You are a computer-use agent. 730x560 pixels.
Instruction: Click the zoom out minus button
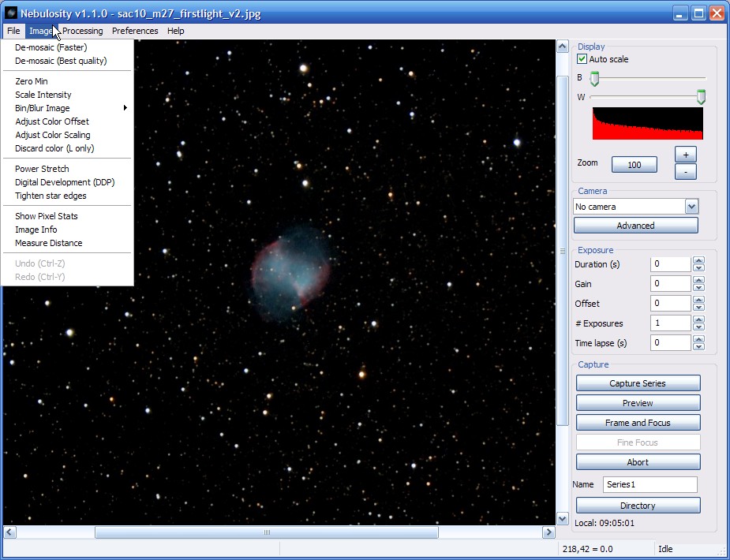click(x=685, y=171)
